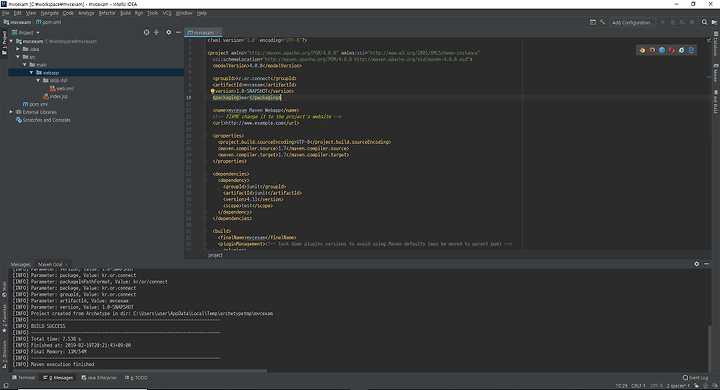This screenshot has width=720, height=390.
Task: Expand External Libraries node
Action: (11, 112)
